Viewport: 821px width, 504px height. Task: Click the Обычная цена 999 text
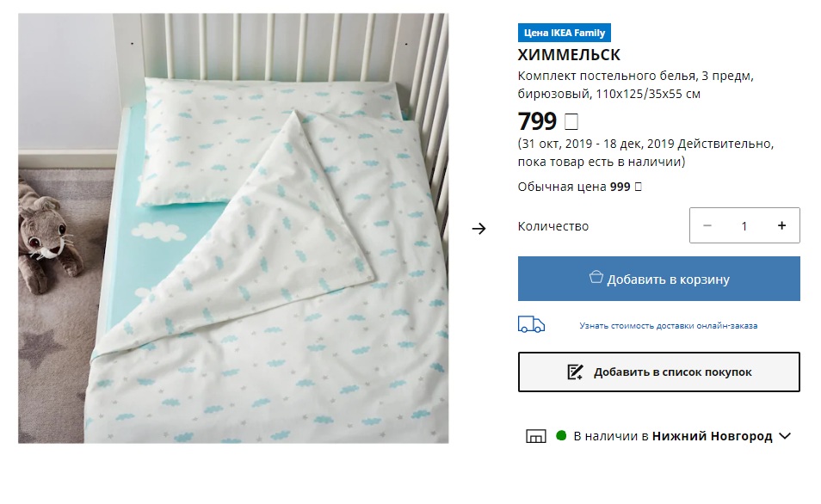point(580,186)
